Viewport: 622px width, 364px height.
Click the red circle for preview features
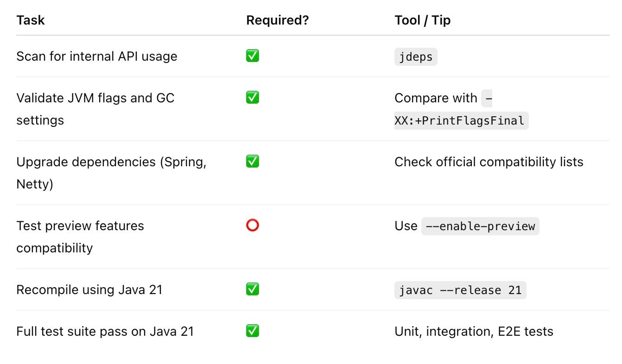coord(253,226)
